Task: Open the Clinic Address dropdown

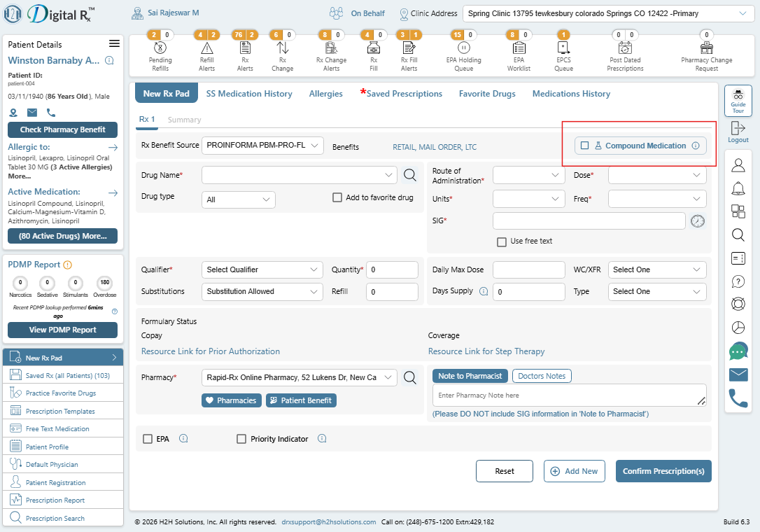Action: pos(608,13)
